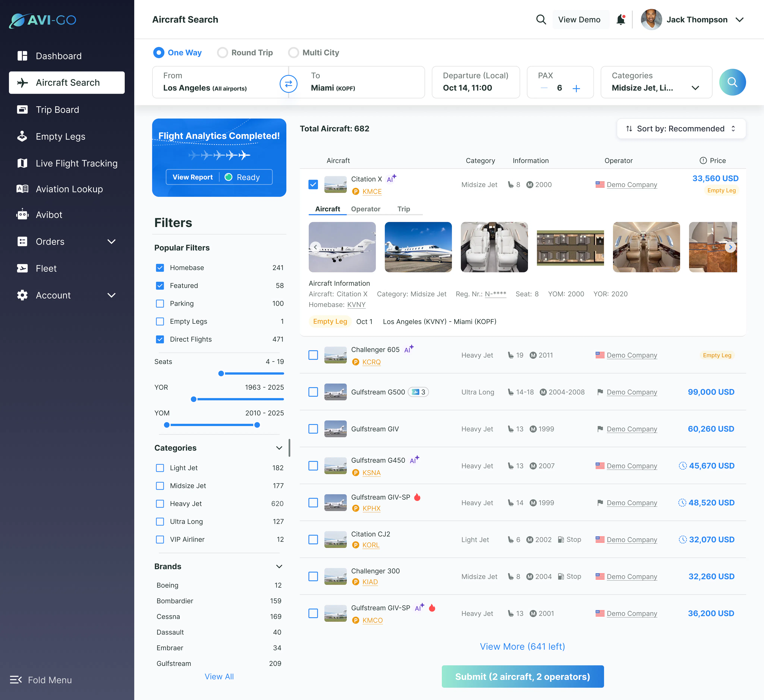Enable Parking filter
The image size is (764, 700).
160,303
